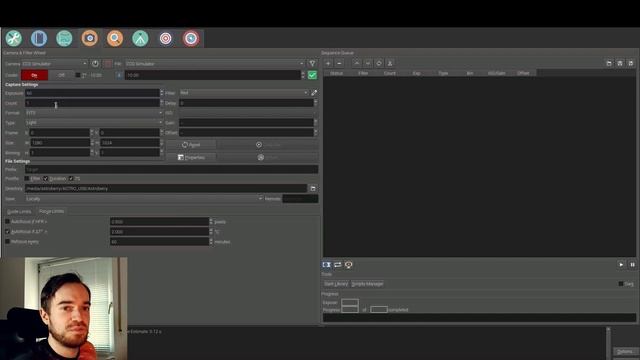Turn the cooler Off
640x360 pixels.
click(x=61, y=75)
